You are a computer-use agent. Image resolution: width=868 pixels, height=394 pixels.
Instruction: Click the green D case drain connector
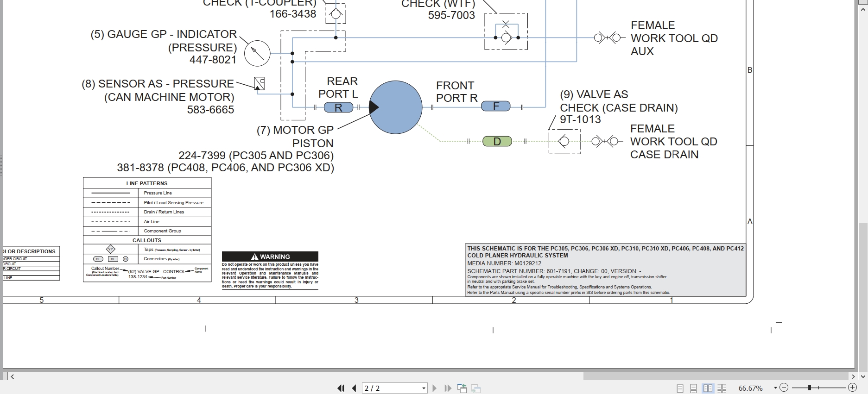[497, 141]
